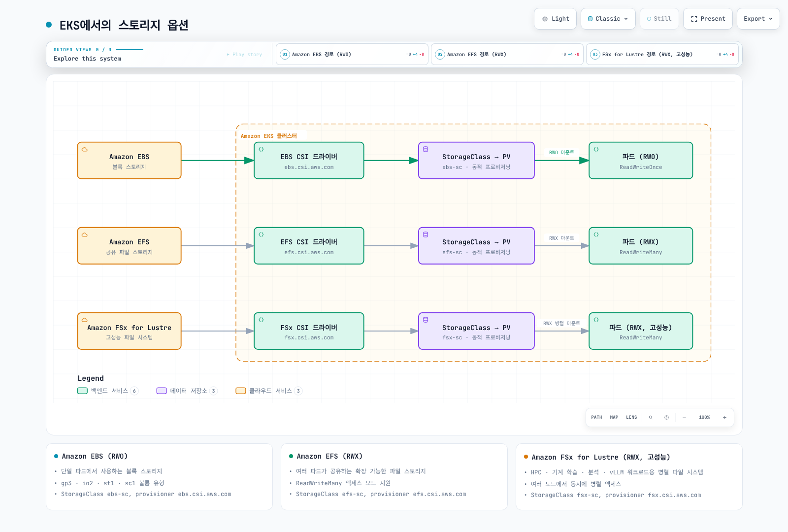Click the 'RWX 마운트' edge label
Image resolution: width=788 pixels, height=532 pixels.
pos(561,238)
